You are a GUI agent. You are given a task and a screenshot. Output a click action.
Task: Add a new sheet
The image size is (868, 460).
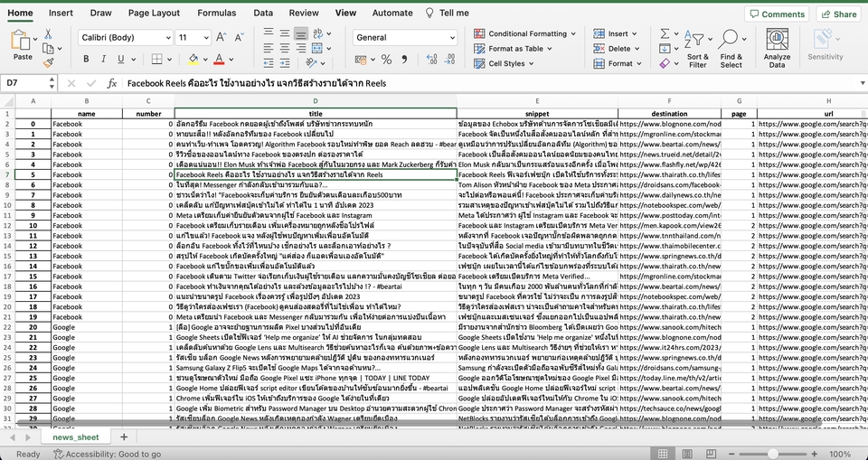pos(124,437)
